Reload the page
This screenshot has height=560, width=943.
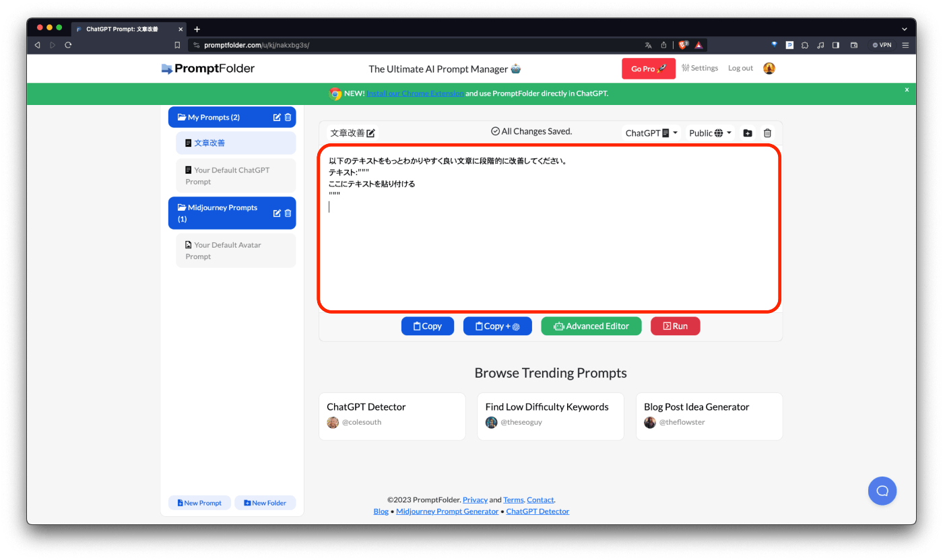tap(68, 45)
